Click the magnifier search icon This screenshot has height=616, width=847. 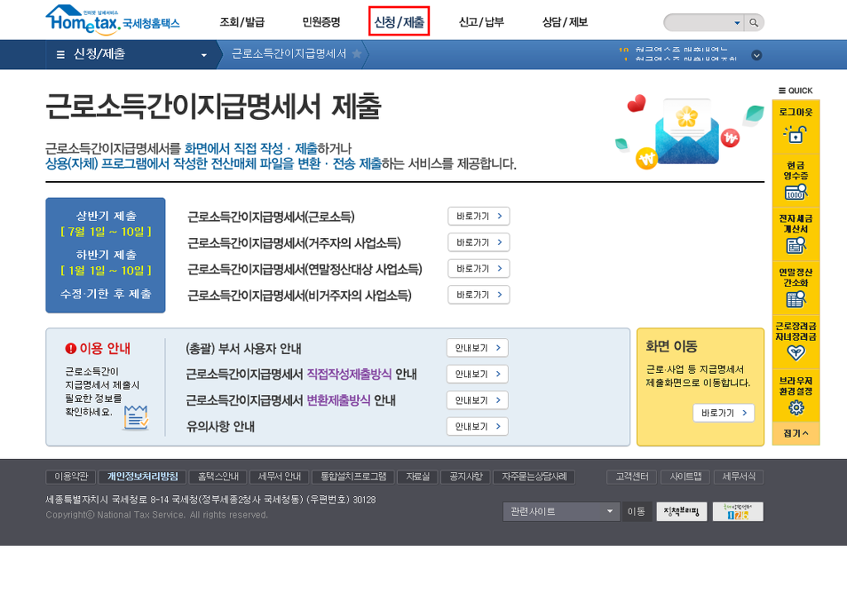point(754,22)
